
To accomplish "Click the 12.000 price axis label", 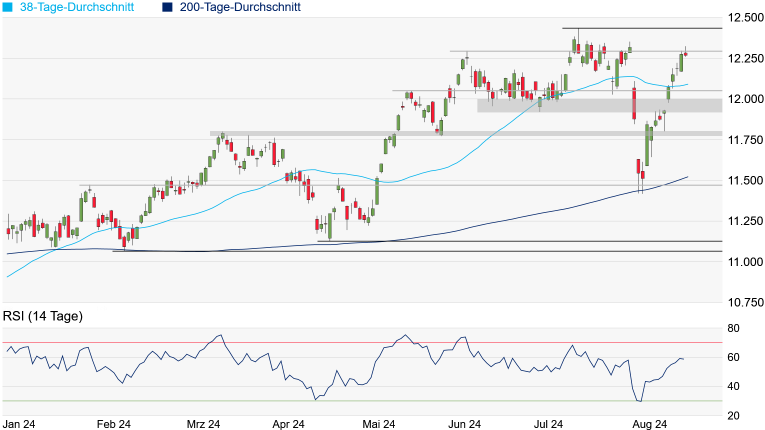I will click(x=744, y=99).
